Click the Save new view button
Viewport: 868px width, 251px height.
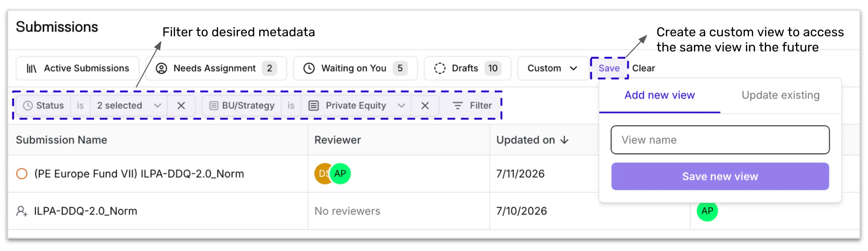[720, 176]
